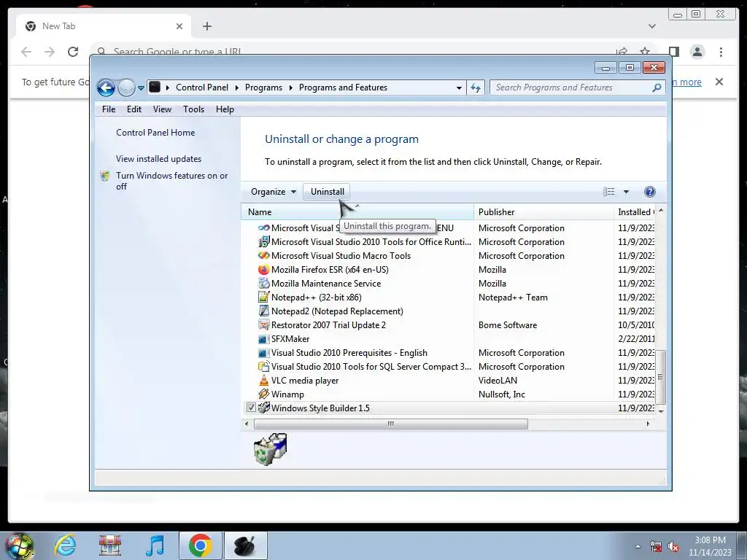Select Visual Studio Macro Tools icon

coord(263,256)
